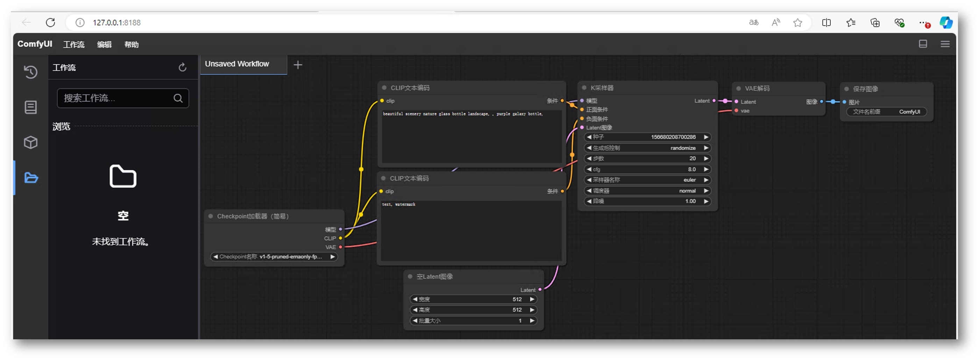Reload the browser page
Viewport: 980px width, 361px height.
[50, 22]
